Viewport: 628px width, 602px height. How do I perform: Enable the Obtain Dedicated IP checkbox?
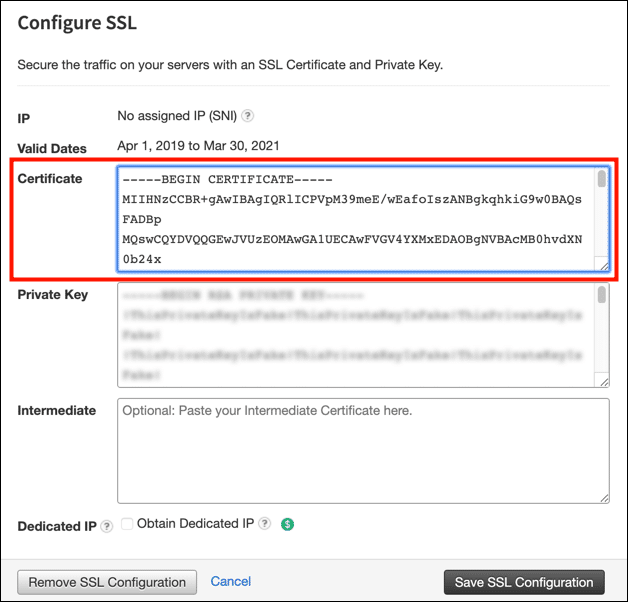127,523
